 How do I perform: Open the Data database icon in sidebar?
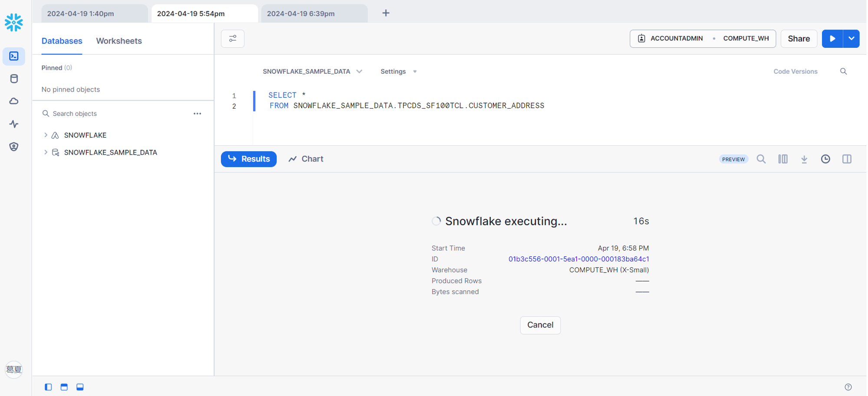click(x=14, y=79)
